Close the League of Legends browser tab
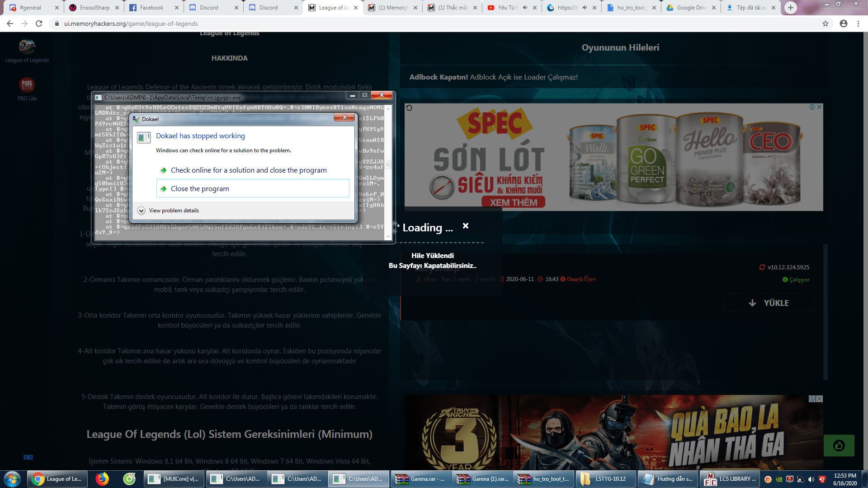This screenshot has width=868, height=488. coord(356,8)
